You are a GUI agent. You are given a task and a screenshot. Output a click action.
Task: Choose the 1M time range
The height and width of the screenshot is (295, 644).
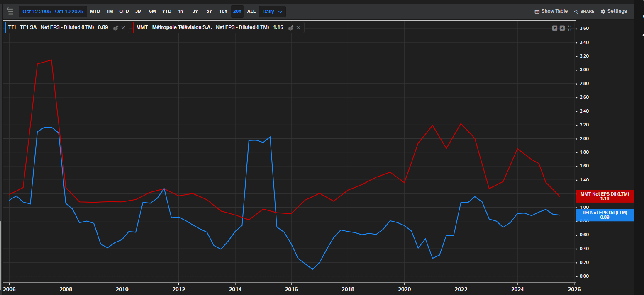[110, 11]
